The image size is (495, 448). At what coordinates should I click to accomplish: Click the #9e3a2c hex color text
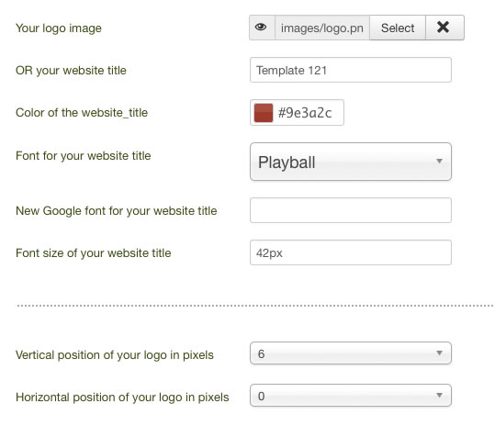pos(305,113)
